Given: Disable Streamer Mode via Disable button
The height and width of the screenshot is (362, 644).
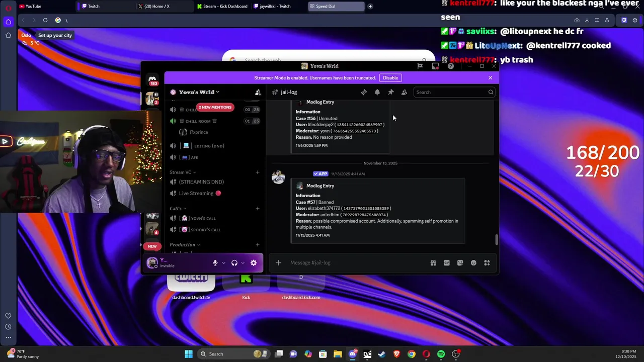Looking at the screenshot, I should (x=390, y=78).
